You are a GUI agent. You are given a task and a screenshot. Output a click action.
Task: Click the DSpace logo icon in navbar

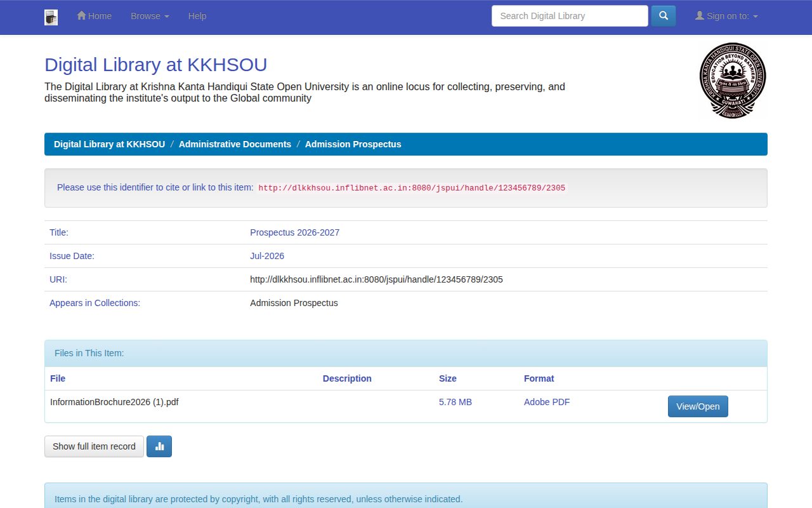click(51, 17)
